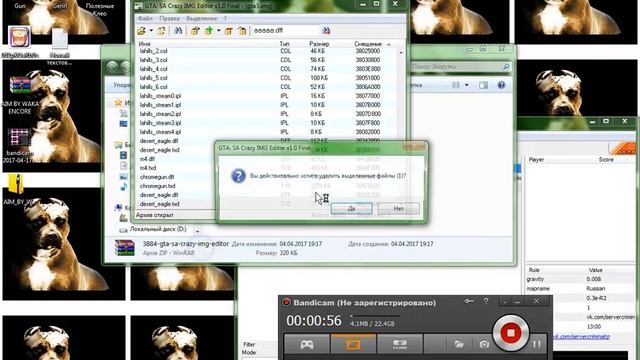Expand Explorer view options dropdown arrow
Image resolution: width=640 pixels, height=360 pixels.
coord(467,85)
